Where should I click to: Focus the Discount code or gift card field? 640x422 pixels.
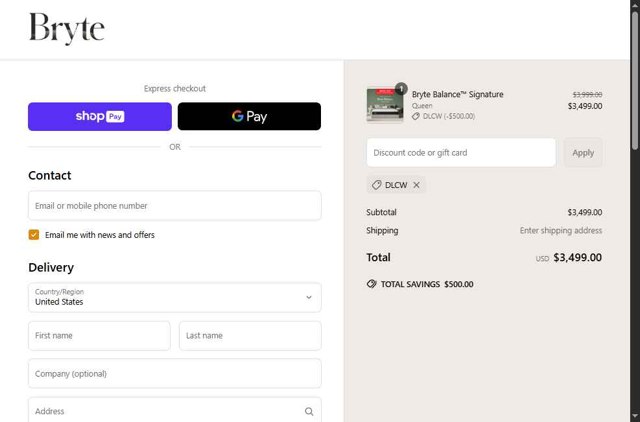(x=461, y=153)
